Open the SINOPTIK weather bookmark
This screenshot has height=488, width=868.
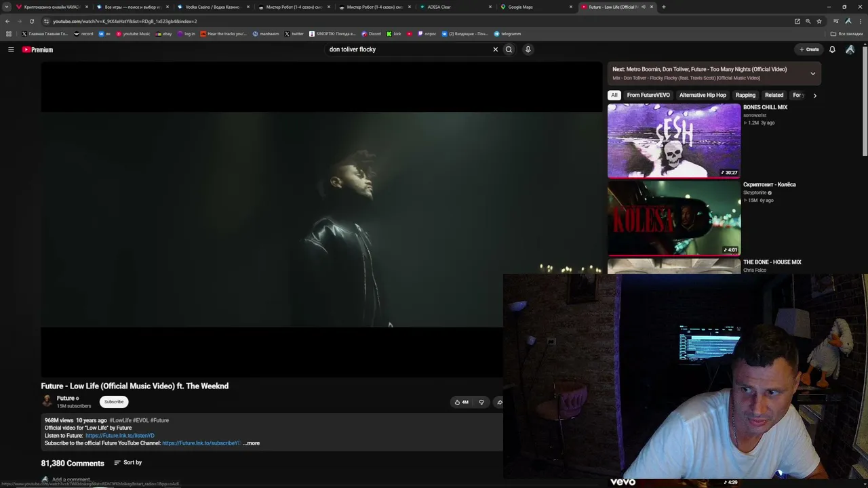(332, 34)
